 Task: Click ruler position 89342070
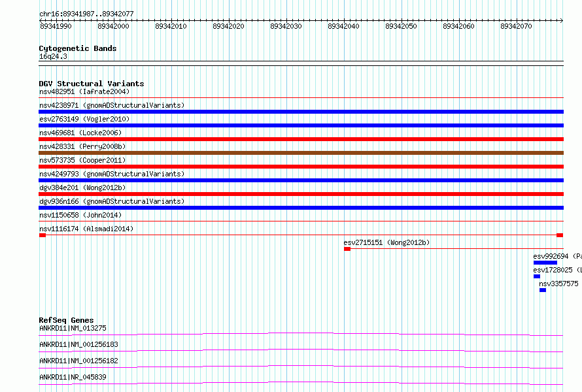pyautogui.click(x=516, y=26)
